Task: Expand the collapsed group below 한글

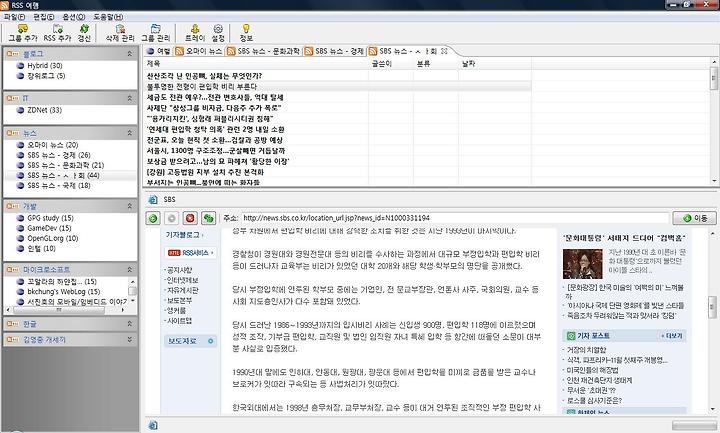Action: [x=129, y=340]
